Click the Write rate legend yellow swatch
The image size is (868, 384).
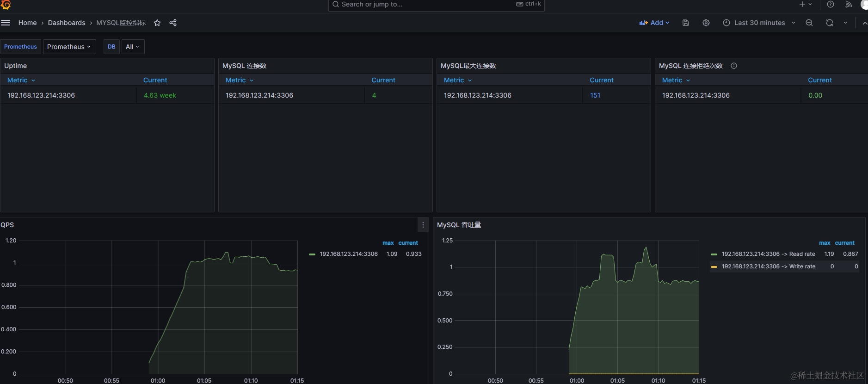pyautogui.click(x=714, y=266)
